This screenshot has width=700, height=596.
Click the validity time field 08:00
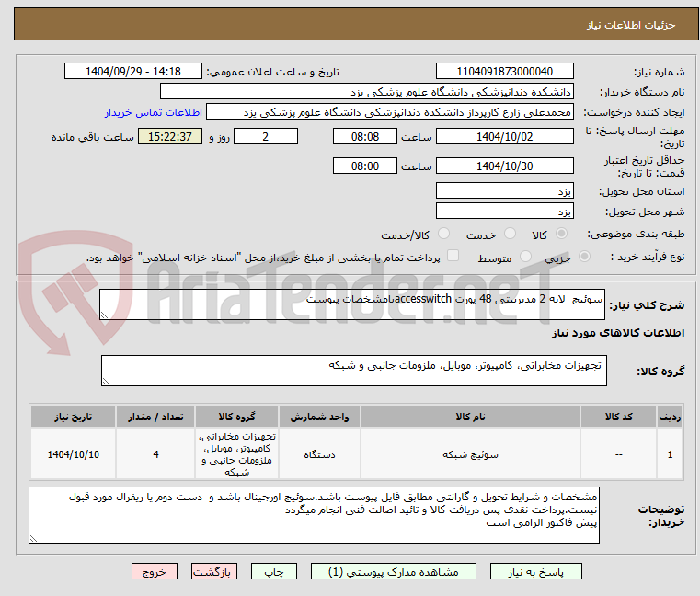tap(365, 166)
